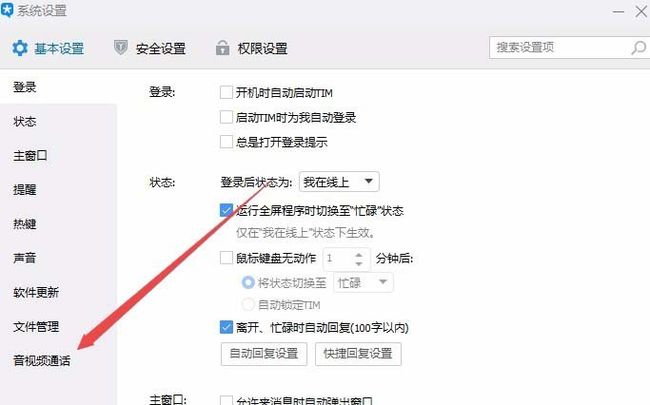650x405 pixels.
Task: Check 启动TIM时为我自动登录 option
Action: (226, 117)
